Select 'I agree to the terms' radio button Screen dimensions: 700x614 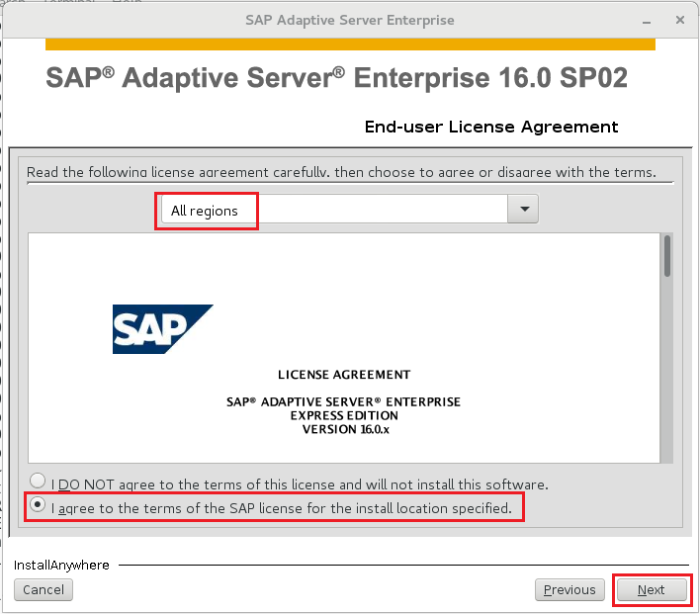[38, 505]
